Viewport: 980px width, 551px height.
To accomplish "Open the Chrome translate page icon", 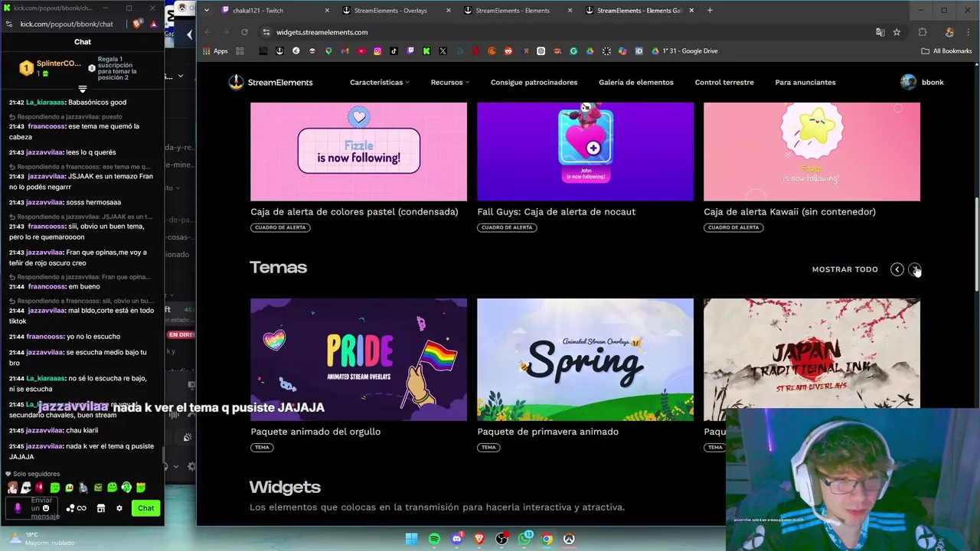I will (880, 32).
